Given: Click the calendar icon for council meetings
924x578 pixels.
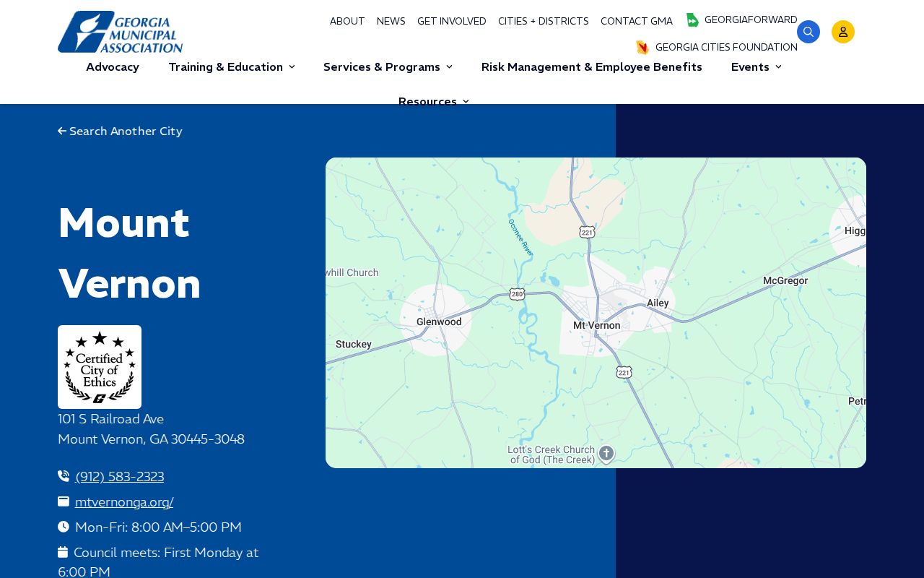Looking at the screenshot, I should pos(63,552).
